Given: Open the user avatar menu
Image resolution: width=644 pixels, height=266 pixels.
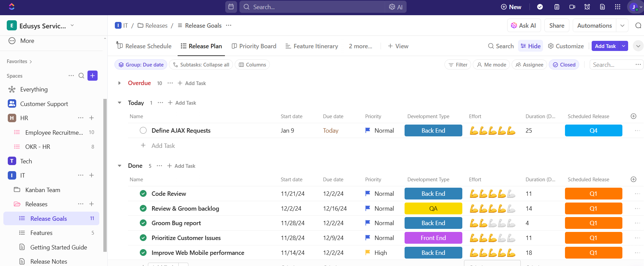Looking at the screenshot, I should click(x=635, y=7).
